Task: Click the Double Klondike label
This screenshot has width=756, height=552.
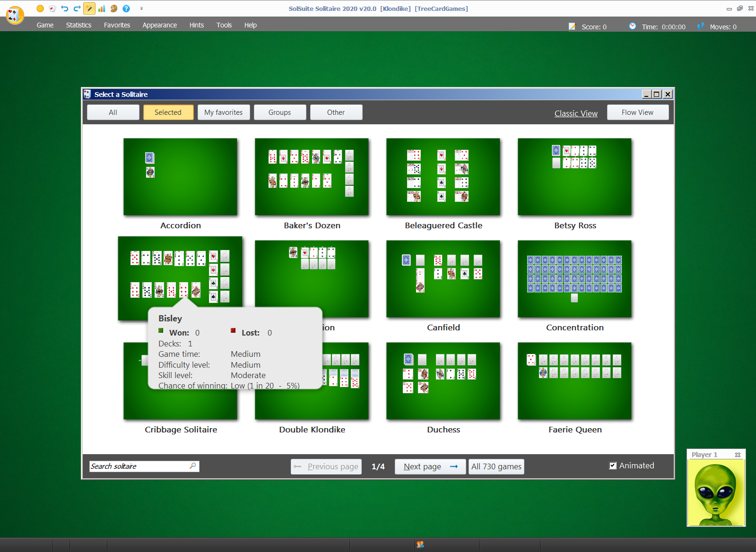Action: [x=312, y=430]
